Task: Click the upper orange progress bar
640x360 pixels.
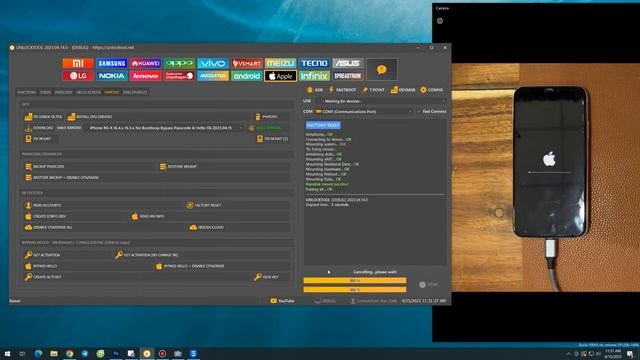Action: point(355,280)
